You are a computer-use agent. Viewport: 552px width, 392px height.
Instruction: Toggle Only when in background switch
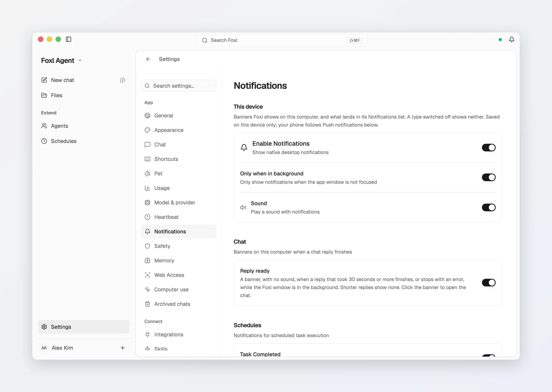[x=489, y=177]
